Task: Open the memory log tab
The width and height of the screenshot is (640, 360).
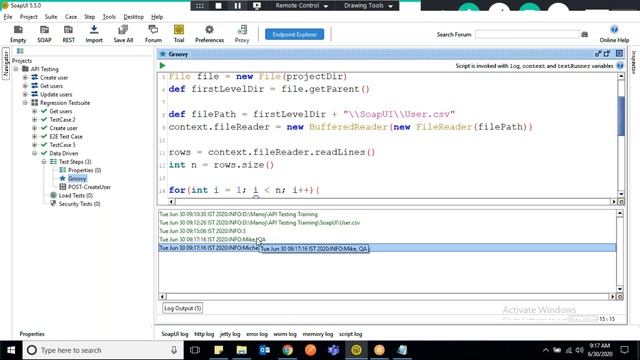Action: (318, 334)
